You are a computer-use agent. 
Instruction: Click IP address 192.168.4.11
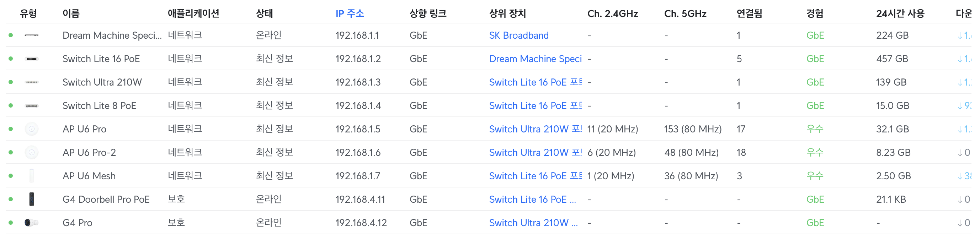point(360,200)
